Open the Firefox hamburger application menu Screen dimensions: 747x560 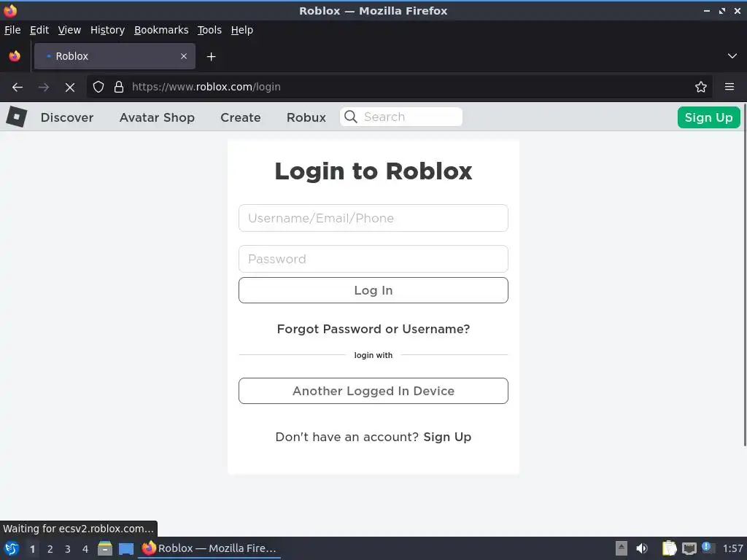[x=729, y=87]
